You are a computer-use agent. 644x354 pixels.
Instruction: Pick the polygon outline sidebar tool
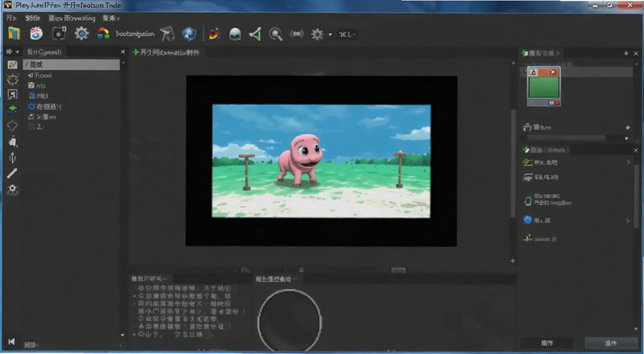[x=12, y=126]
